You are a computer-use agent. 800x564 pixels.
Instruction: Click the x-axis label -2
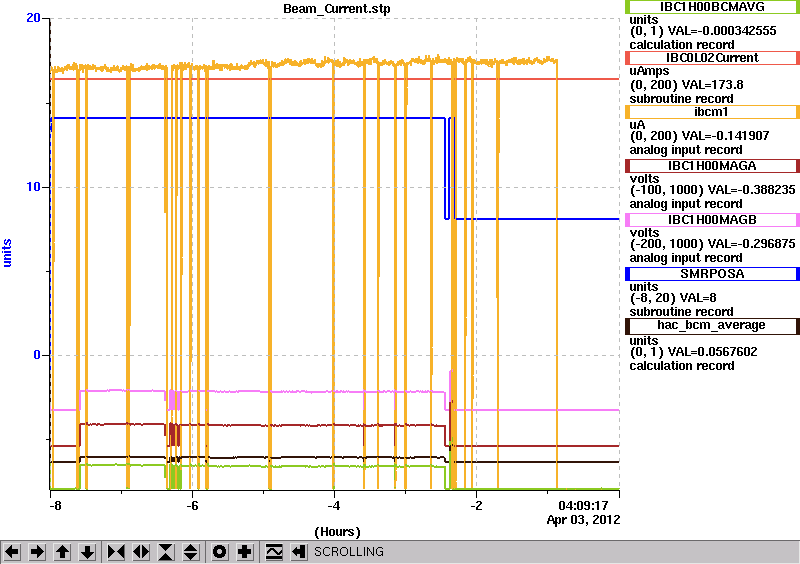click(476, 506)
